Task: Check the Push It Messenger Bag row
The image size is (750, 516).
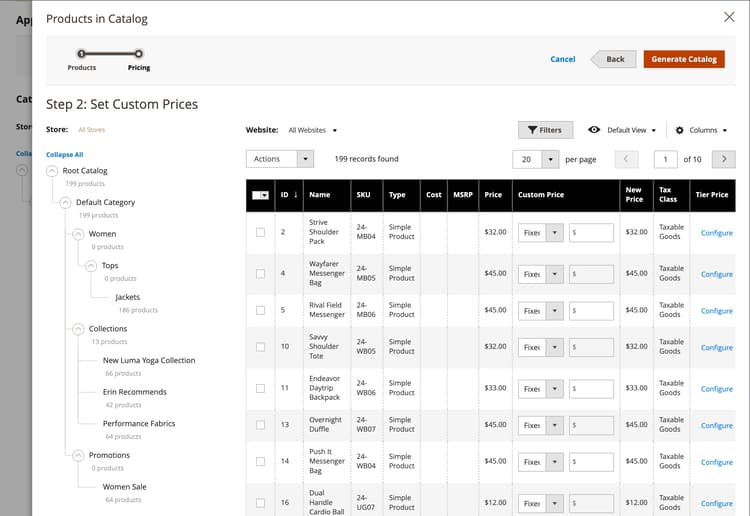Action: [260, 461]
